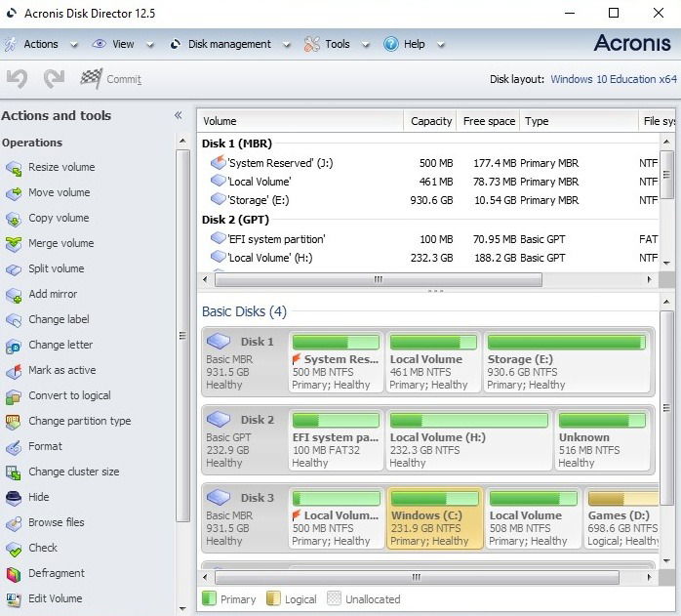681x616 pixels.
Task: Choose the Merge volume operation
Action: click(x=61, y=243)
